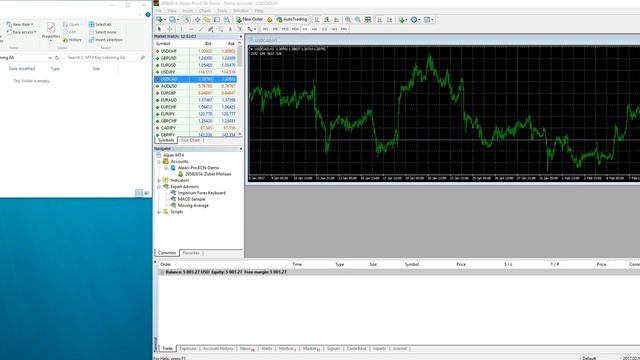Screen dimensions: 640x360
Task: Open the New Chart toolbar icon
Action: coord(161,20)
